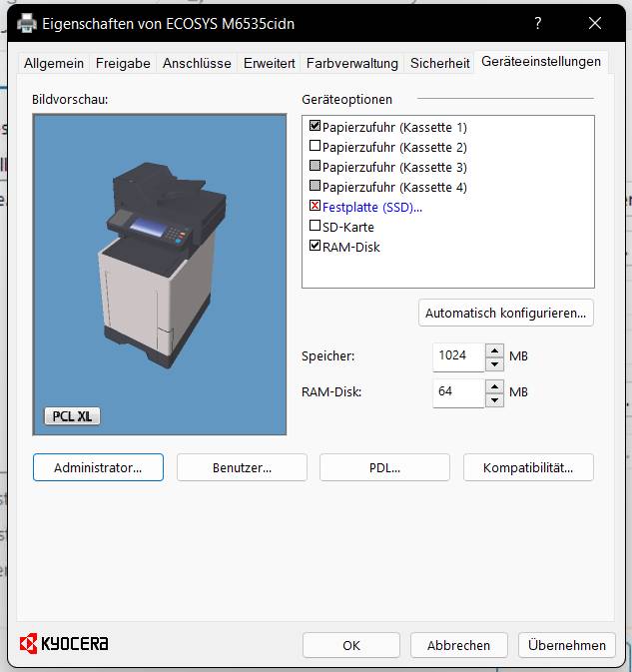This screenshot has height=672, width=632.
Task: Go to the Farbverwaltung tab
Action: point(352,64)
